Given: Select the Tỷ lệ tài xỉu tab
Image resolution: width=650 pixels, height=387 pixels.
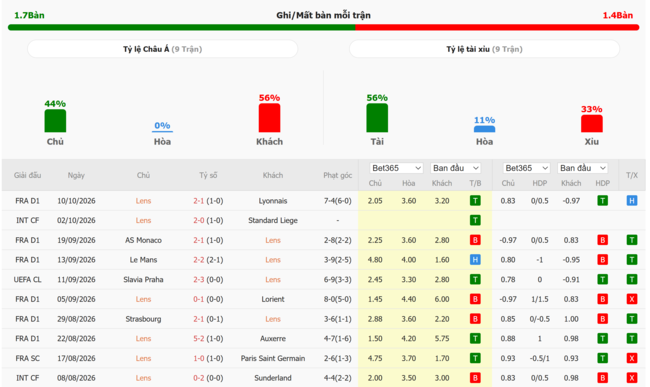Looking at the screenshot, I should [484, 49].
